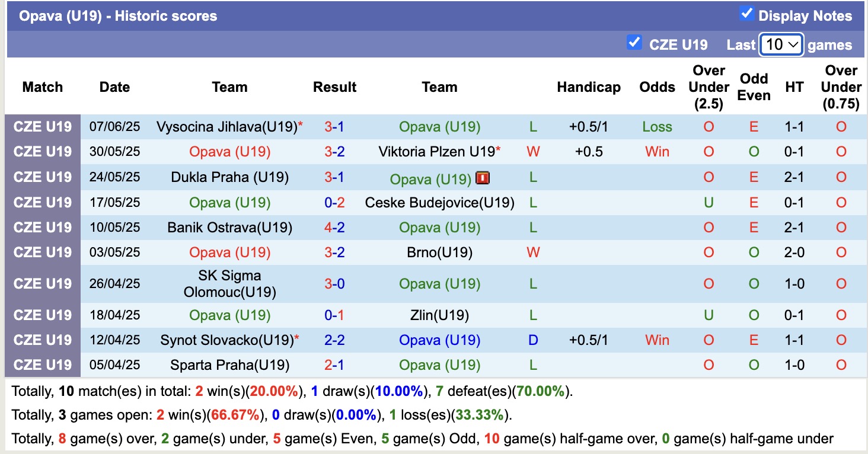Screen dimensions: 868x454
Task: Click the red card icon beside Opava (U19)
Action: (x=483, y=177)
